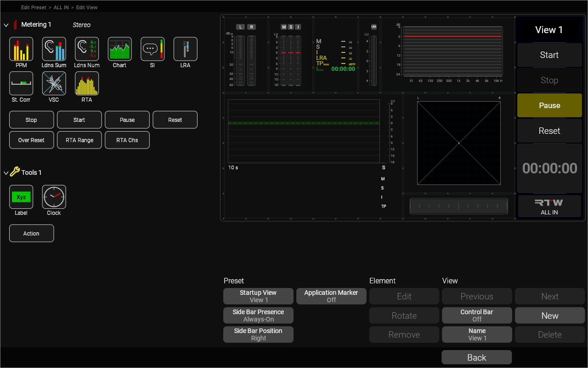
Task: Choose the Ldns Sum instrument icon
Action: (x=54, y=49)
